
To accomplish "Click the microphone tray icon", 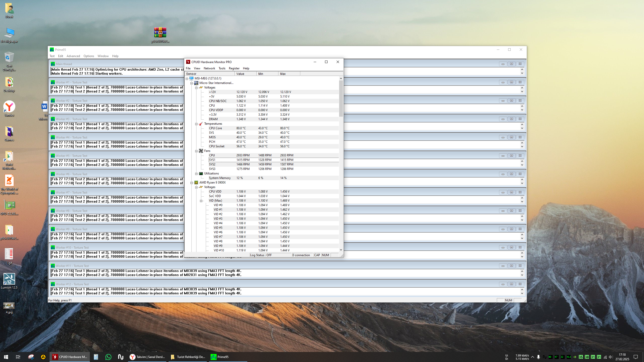I will click(538, 357).
